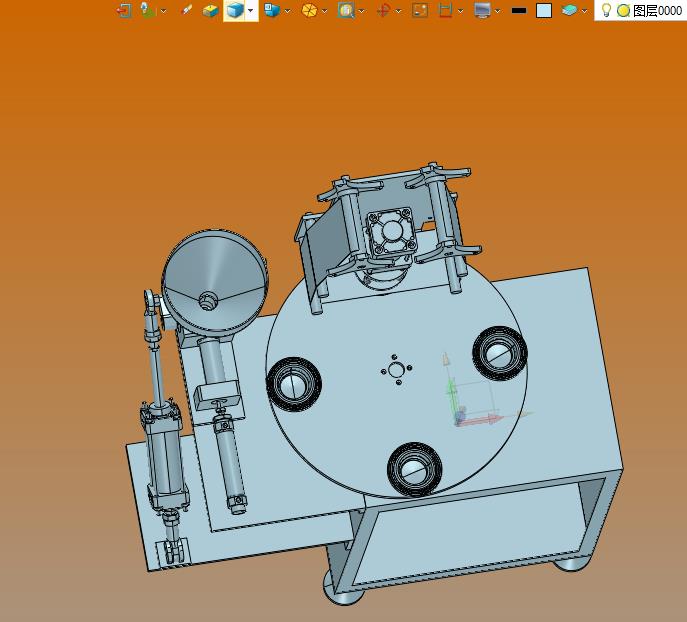Click the monitor display settings icon
This screenshot has height=622, width=687.
[482, 10]
